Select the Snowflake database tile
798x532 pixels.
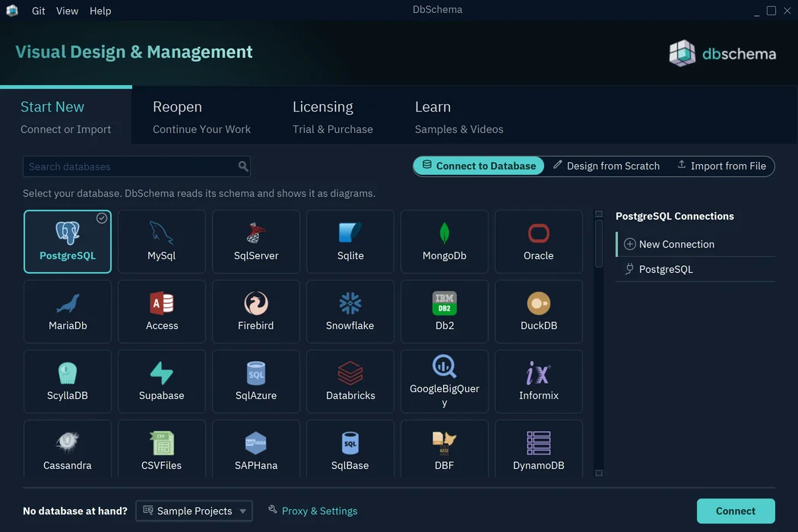pos(350,312)
